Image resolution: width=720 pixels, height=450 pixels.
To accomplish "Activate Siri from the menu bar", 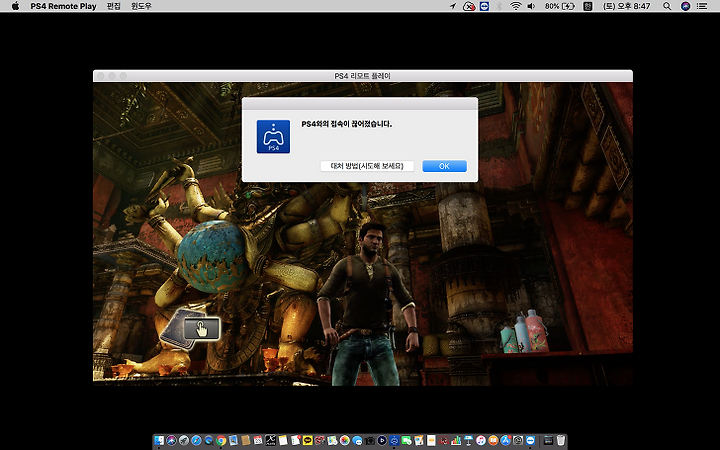I will [x=686, y=6].
